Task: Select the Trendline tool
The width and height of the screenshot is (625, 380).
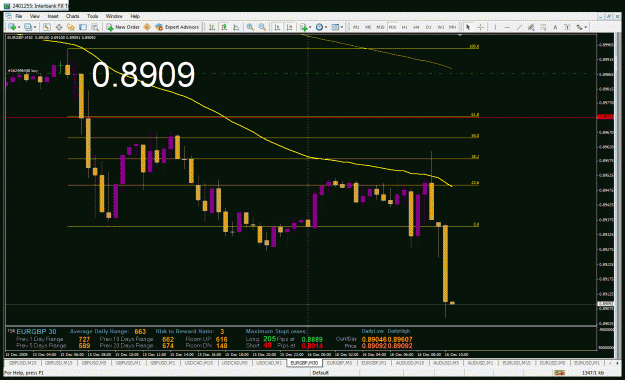Action: [519, 27]
